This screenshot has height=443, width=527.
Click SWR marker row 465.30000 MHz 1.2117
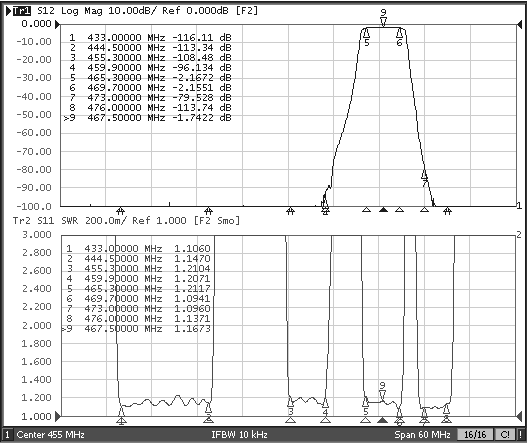[138, 288]
